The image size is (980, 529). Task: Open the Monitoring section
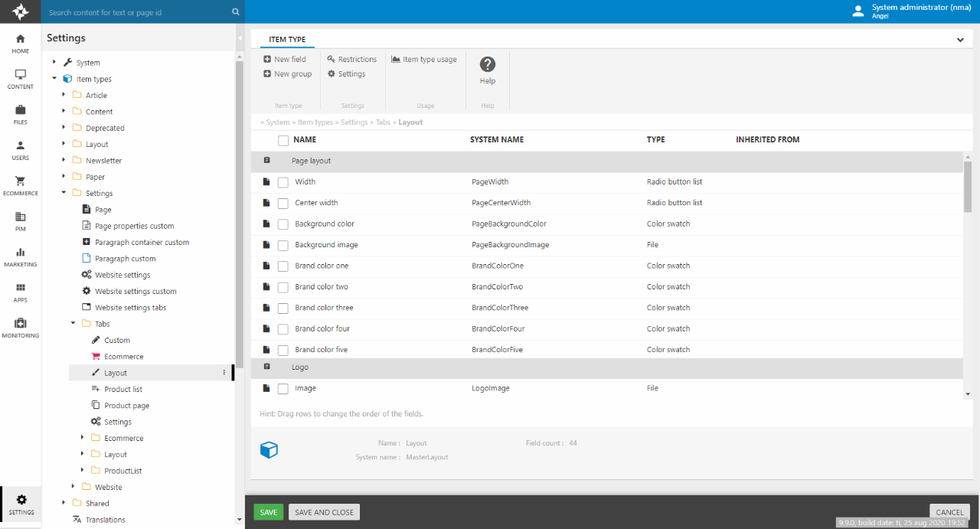pos(21,328)
